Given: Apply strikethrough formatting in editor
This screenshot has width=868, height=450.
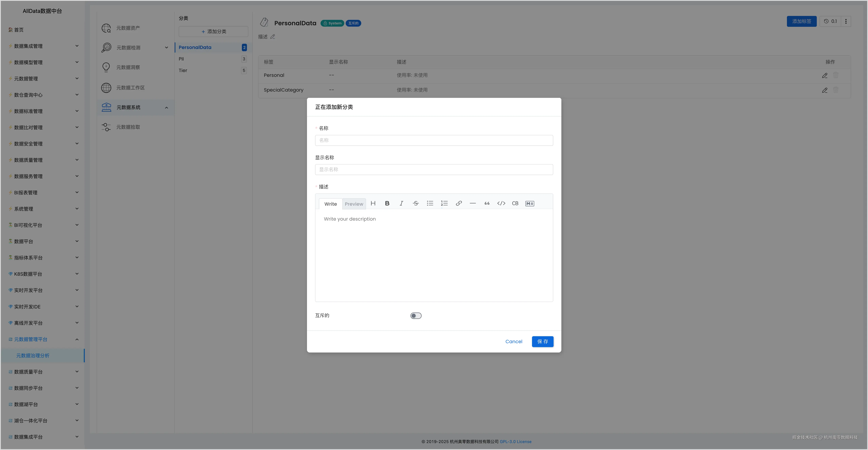Looking at the screenshot, I should coord(416,203).
